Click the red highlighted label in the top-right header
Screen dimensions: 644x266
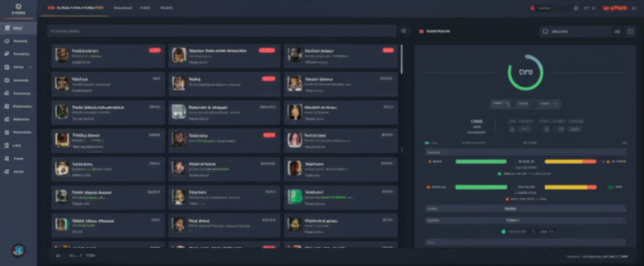click(x=614, y=8)
